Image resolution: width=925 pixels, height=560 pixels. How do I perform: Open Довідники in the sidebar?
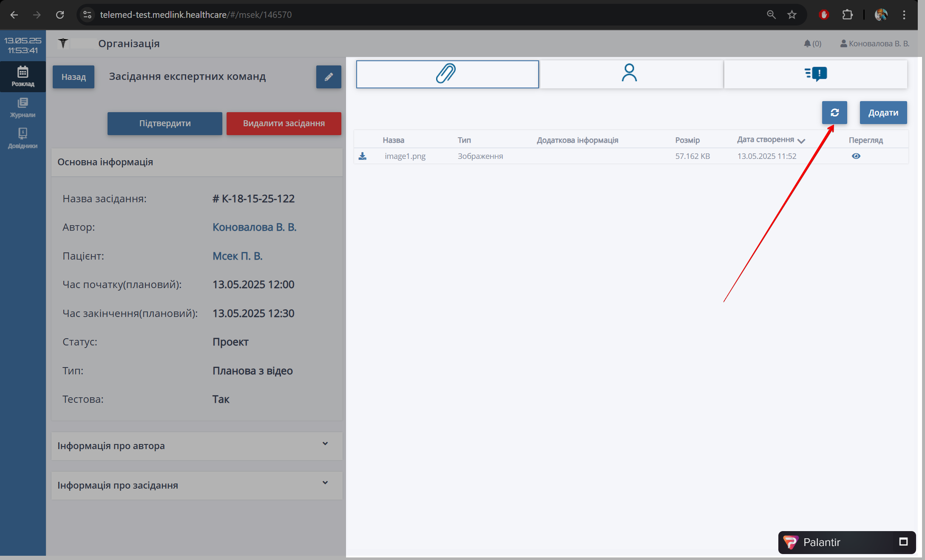[x=23, y=139]
